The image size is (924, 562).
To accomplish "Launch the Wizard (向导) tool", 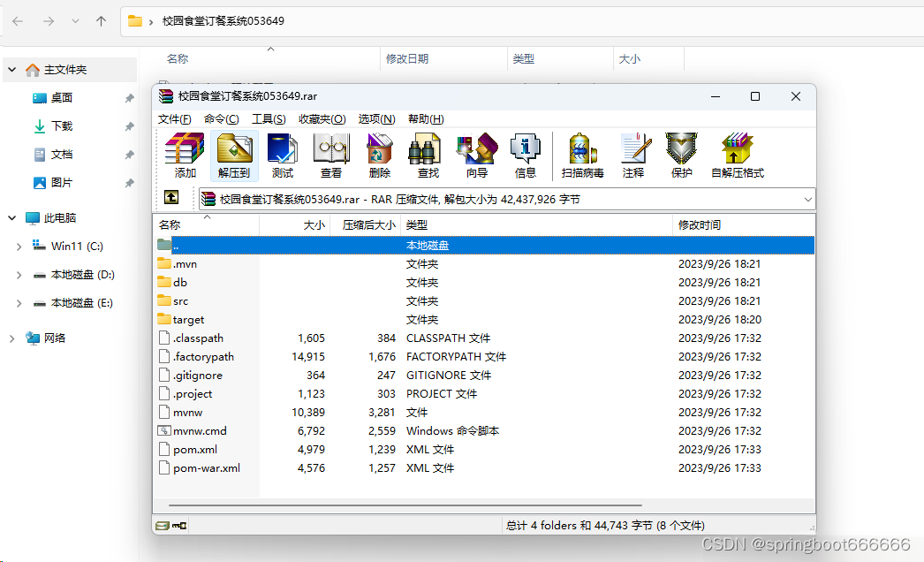I will point(477,156).
